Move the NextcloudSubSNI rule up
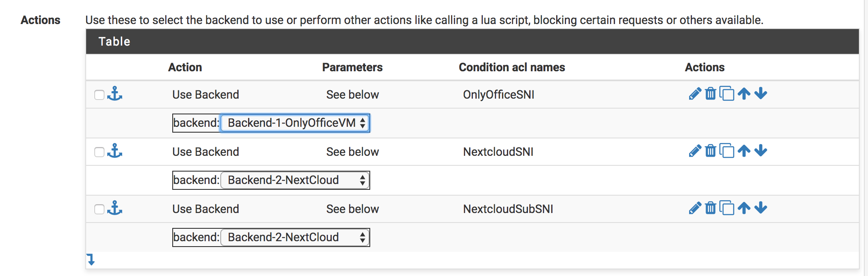 pyautogui.click(x=744, y=208)
